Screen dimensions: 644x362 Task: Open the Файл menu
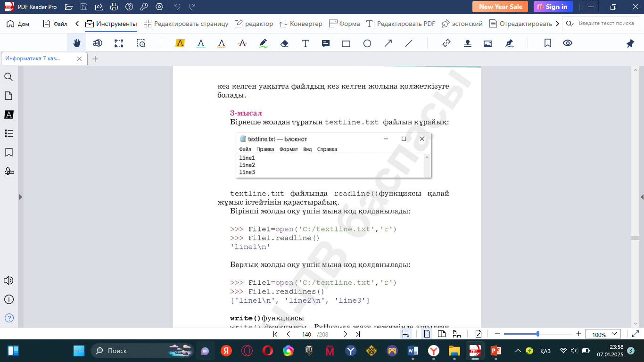55,24
